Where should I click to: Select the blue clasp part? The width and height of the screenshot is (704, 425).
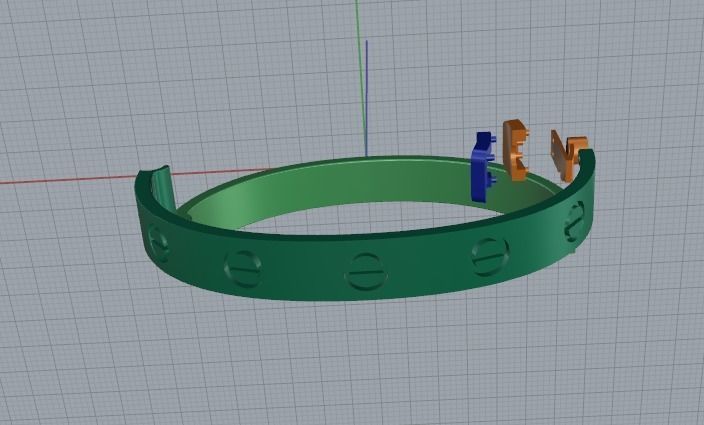(481, 167)
